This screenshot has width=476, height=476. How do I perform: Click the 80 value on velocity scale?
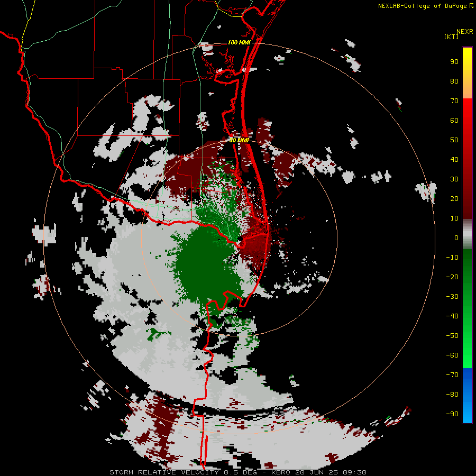pyautogui.click(x=454, y=81)
